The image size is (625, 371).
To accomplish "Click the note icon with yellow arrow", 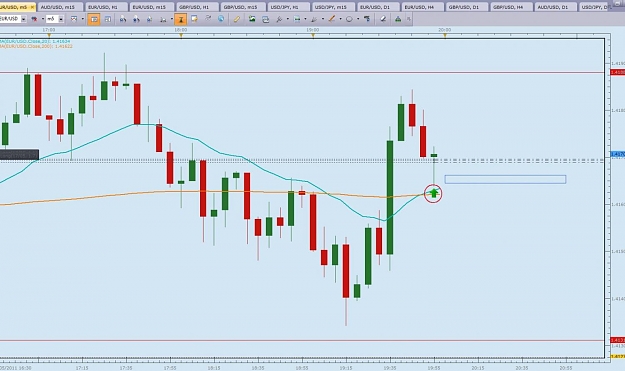I will click(195, 19).
